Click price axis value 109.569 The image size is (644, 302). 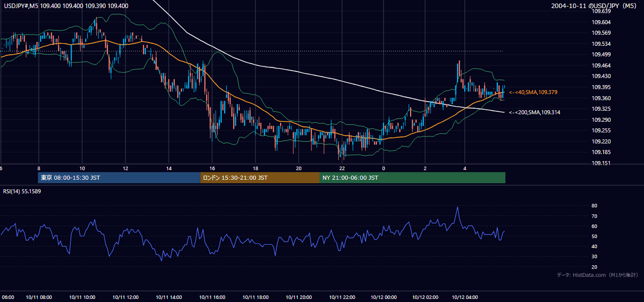click(x=602, y=33)
